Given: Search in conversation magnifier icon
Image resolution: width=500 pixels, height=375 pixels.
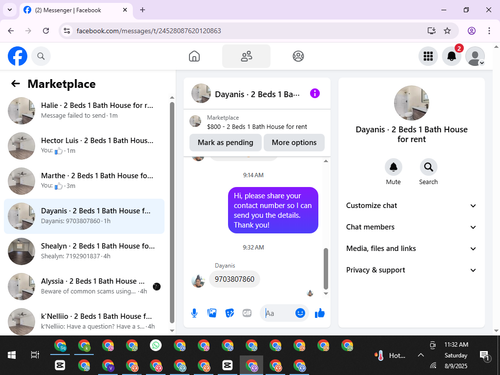Looking at the screenshot, I should pos(428,167).
